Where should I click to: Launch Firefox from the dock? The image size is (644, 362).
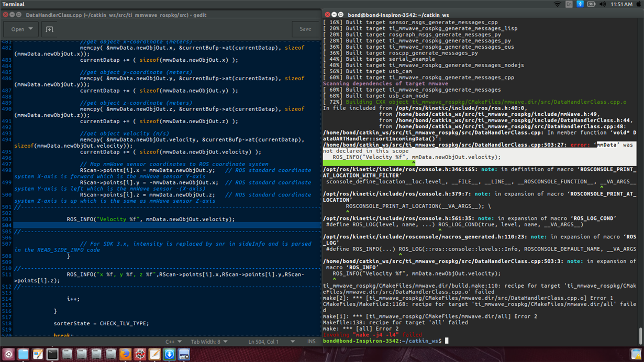(x=125, y=354)
